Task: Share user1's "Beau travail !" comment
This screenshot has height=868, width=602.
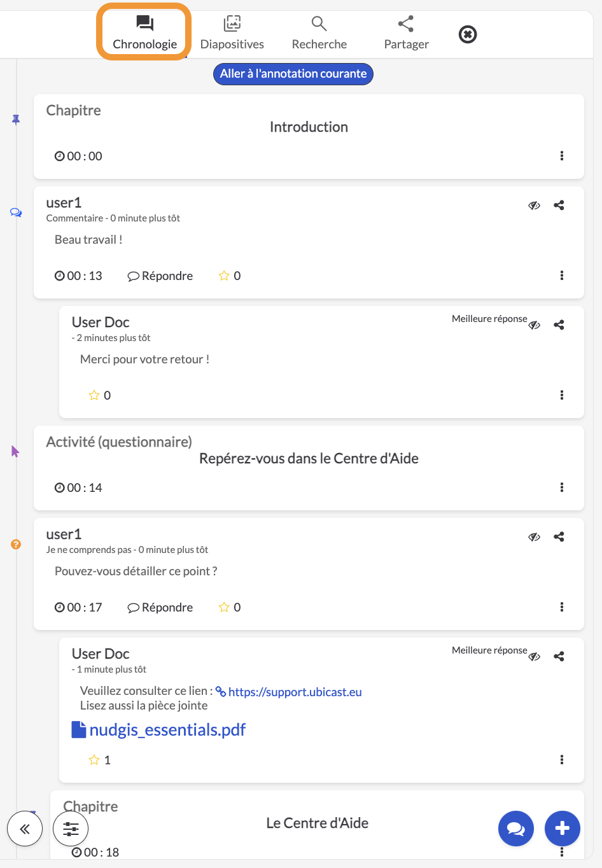Action: click(559, 206)
